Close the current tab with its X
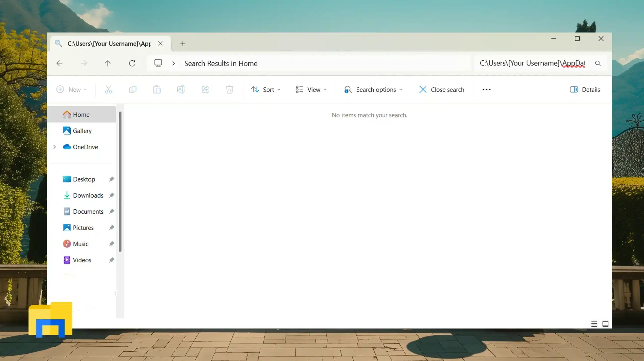Image resolution: width=644 pixels, height=361 pixels. (x=160, y=44)
